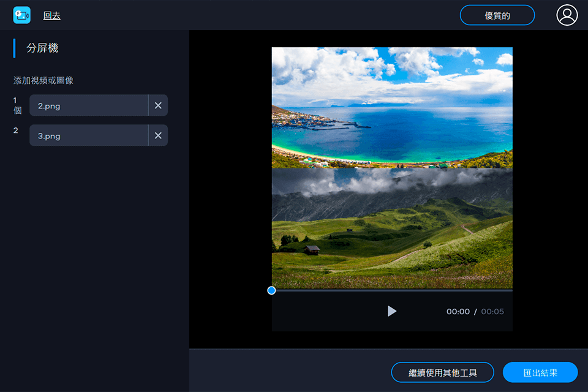Go back using the 回去 link
This screenshot has height=392, width=588.
click(52, 16)
